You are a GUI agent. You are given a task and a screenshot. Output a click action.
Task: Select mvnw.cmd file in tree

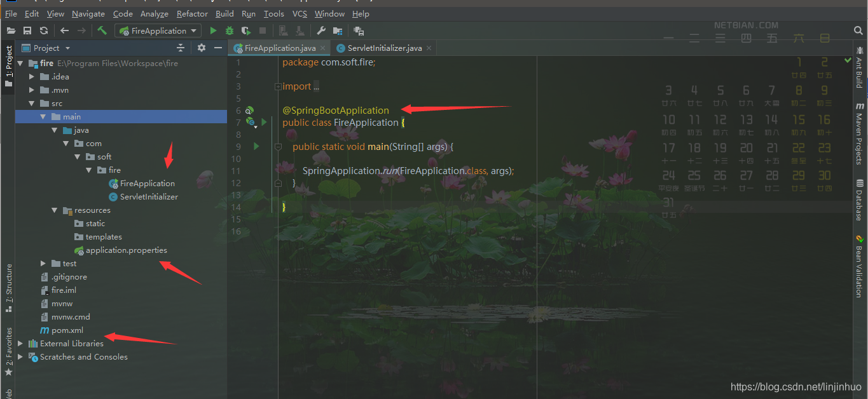pyautogui.click(x=71, y=316)
